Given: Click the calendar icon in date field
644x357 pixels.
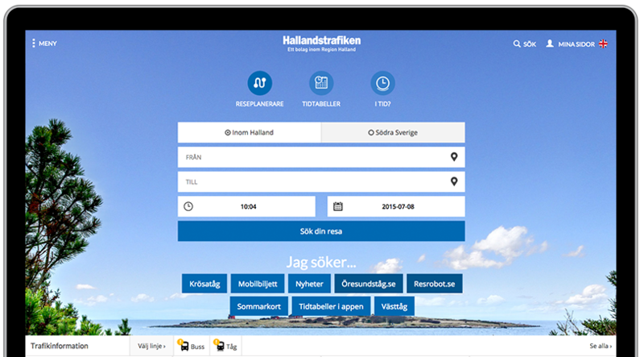Looking at the screenshot, I should click(x=337, y=206).
